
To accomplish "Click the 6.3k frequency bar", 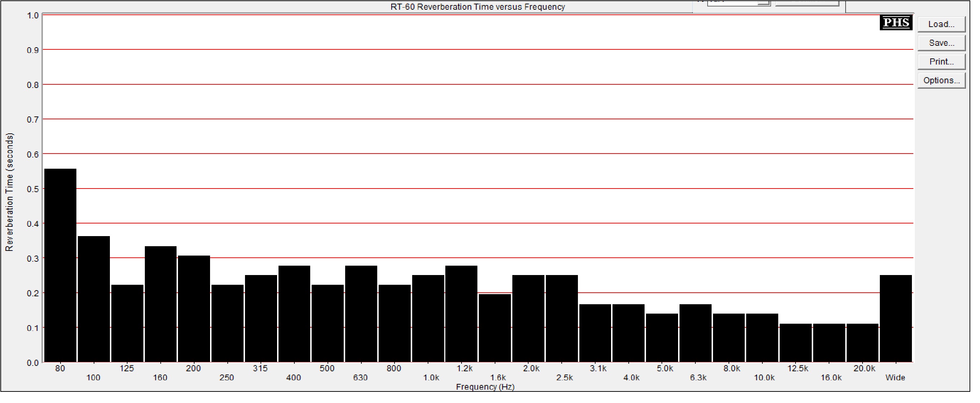I will (695, 333).
